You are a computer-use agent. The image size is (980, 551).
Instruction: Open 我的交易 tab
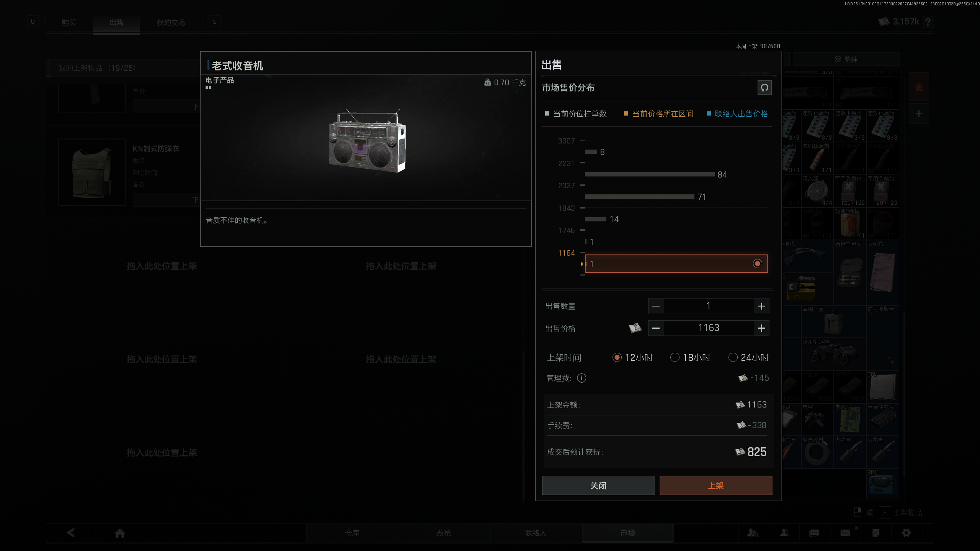(x=171, y=23)
